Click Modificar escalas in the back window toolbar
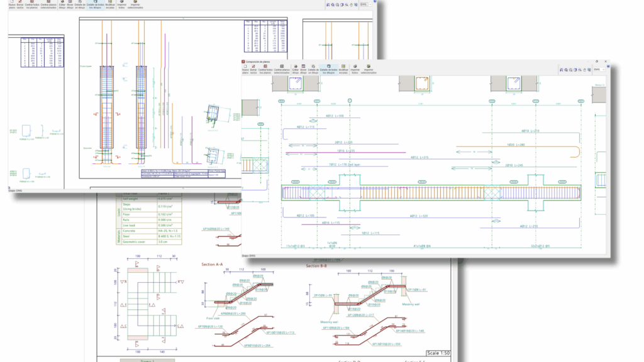644x362 pixels. 110,4
